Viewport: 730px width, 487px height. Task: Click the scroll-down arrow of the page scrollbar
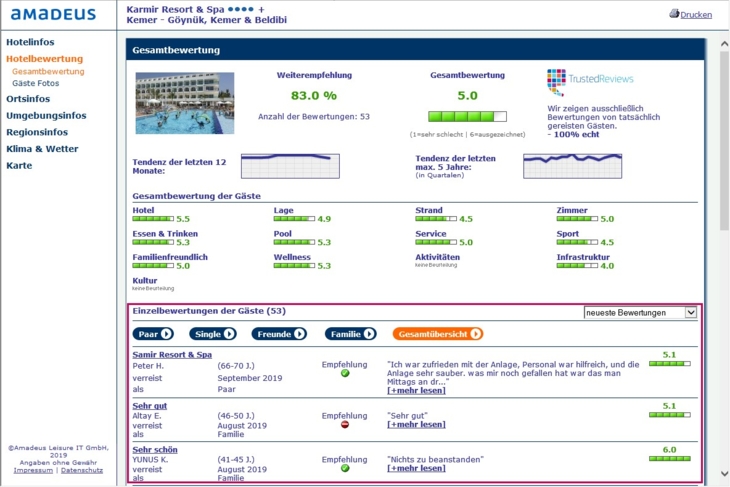point(724,473)
